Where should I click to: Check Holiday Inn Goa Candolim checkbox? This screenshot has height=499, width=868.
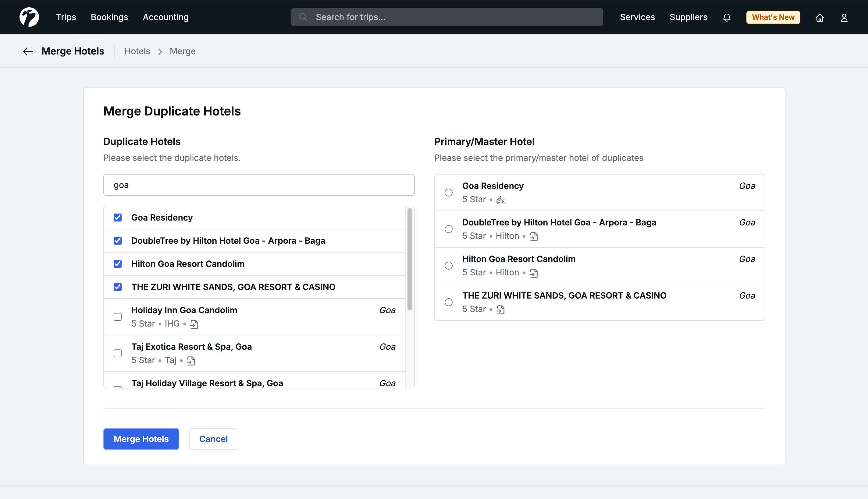(x=118, y=317)
